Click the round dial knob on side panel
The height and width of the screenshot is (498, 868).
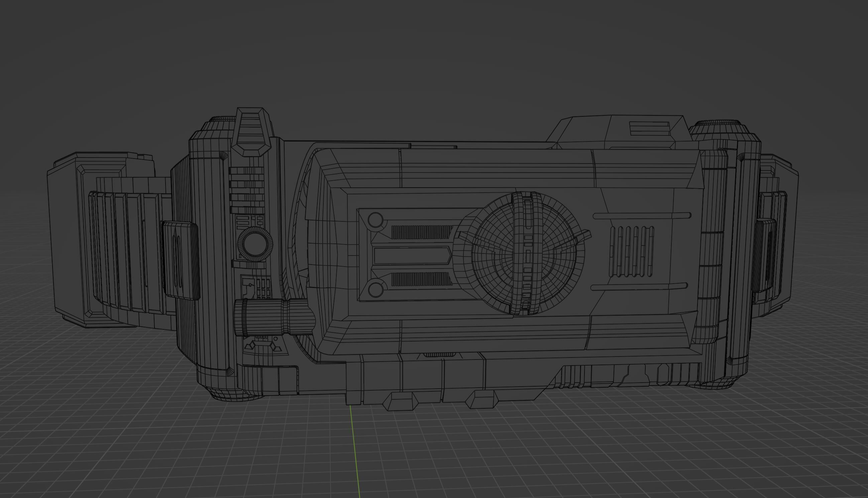(255, 244)
